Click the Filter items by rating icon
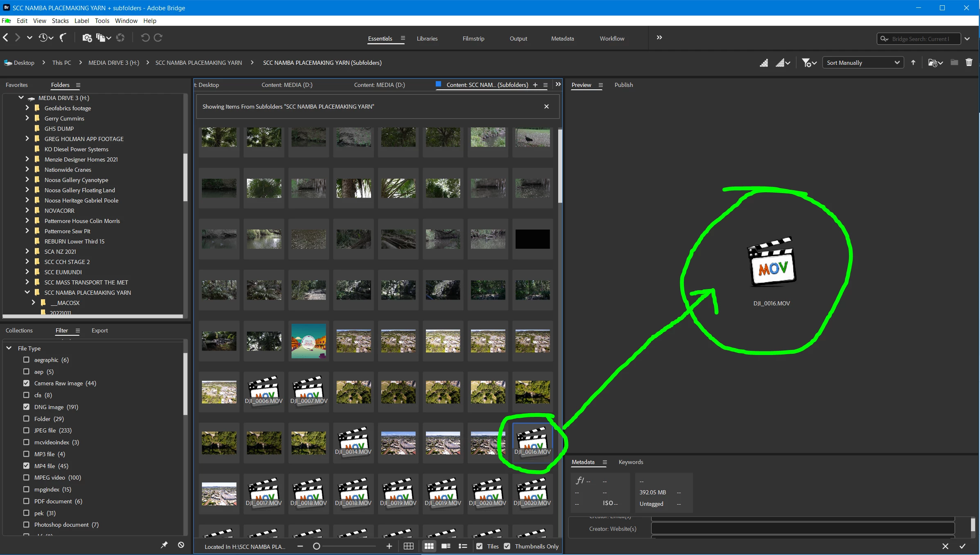The height and width of the screenshot is (555, 980). tap(806, 63)
